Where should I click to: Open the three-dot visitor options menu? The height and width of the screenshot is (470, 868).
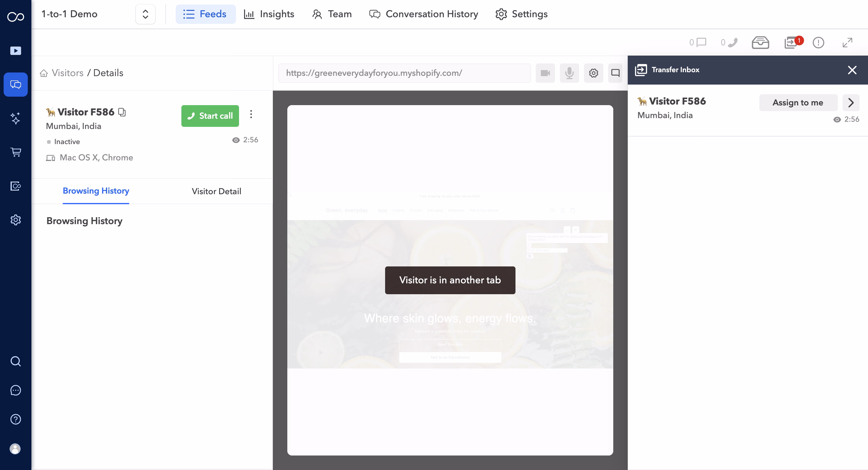click(x=251, y=114)
